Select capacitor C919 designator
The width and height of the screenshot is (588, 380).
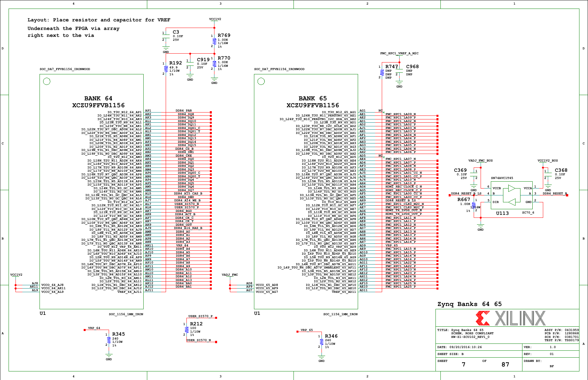203,60
